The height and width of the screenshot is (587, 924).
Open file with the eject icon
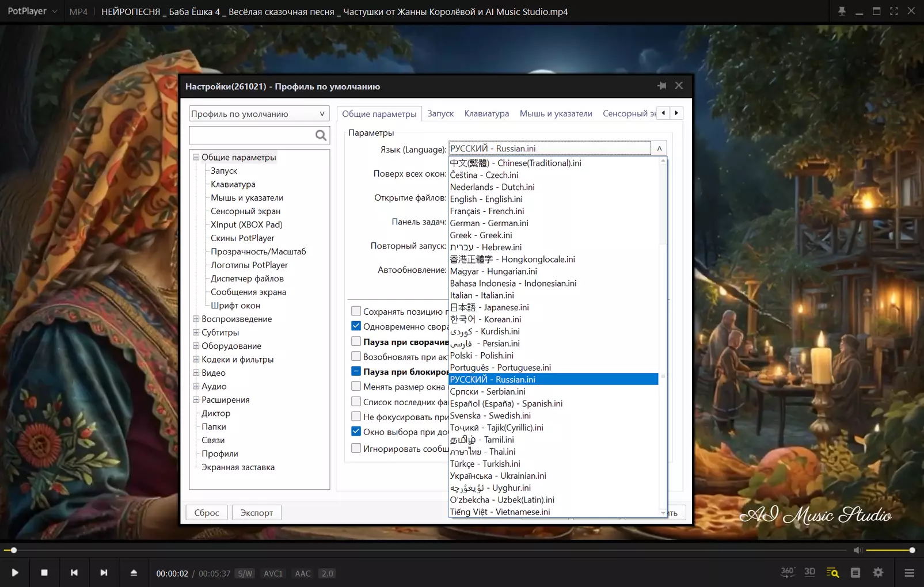pos(134,573)
